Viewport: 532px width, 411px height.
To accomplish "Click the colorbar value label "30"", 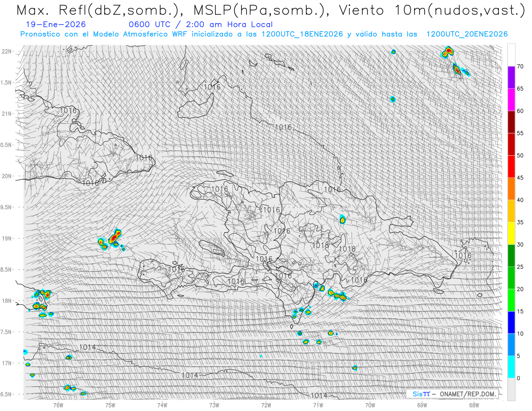I will tap(520, 245).
